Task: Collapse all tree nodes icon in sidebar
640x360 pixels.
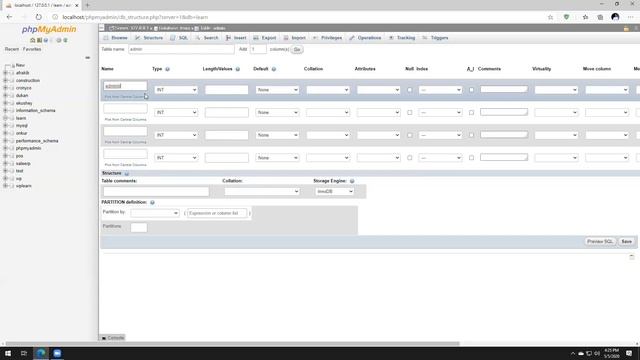Action: pos(87,58)
